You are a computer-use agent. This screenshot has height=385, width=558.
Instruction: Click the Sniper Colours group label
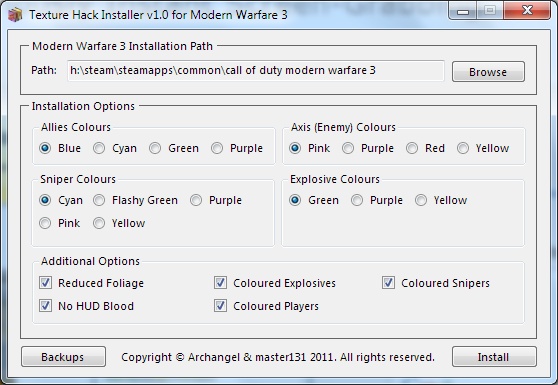tap(78, 179)
